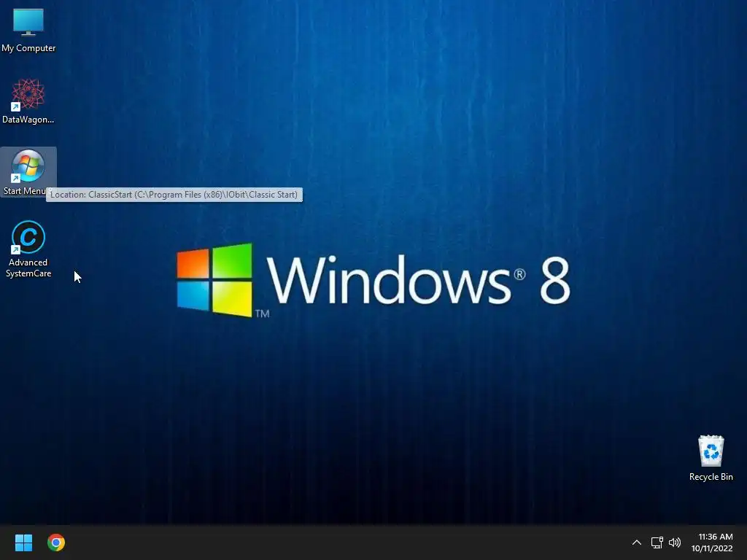Select the DataWagon shortcut icon

[28, 94]
